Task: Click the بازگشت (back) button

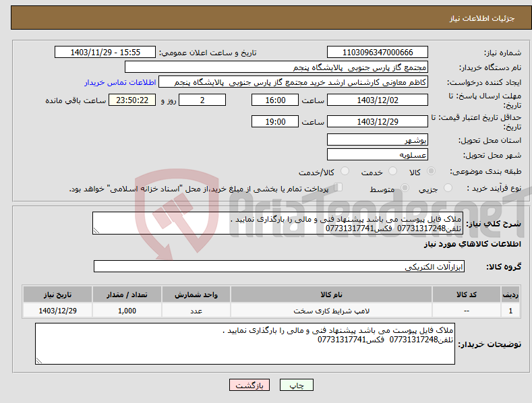Action: coord(249,385)
